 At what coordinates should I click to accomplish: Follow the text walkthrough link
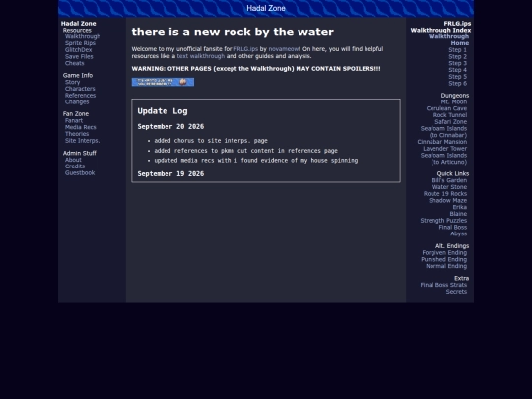(201, 56)
